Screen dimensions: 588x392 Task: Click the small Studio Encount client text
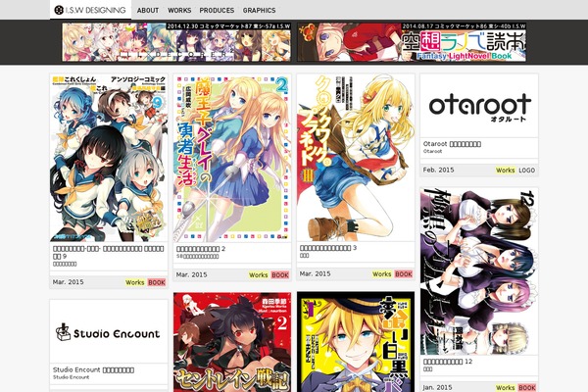pyautogui.click(x=71, y=377)
